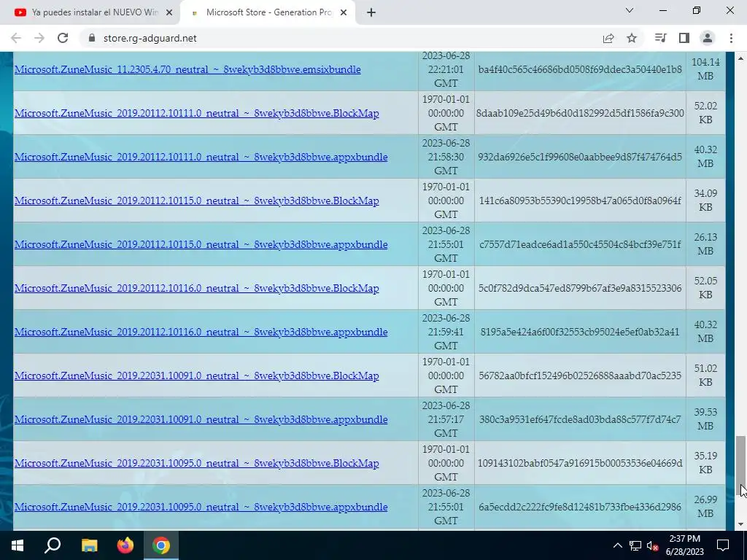The image size is (747, 560).
Task: Switch to the YouTube tab
Action: (x=90, y=12)
